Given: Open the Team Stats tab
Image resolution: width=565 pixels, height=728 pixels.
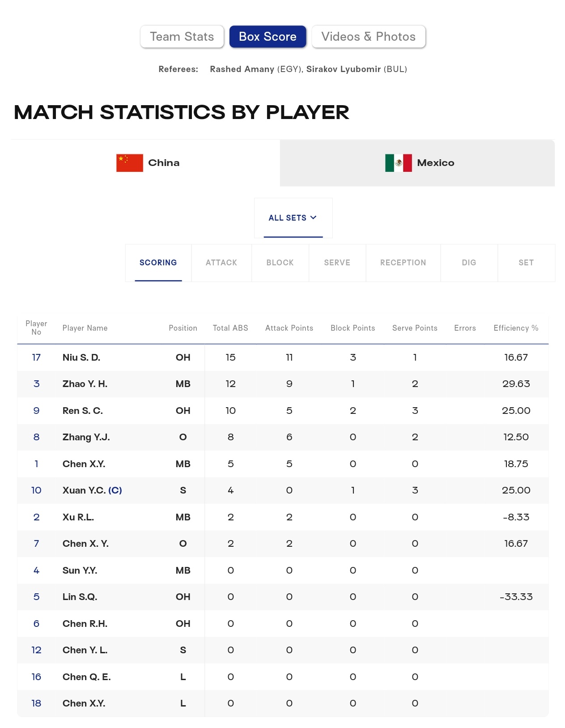Looking at the screenshot, I should coord(182,37).
